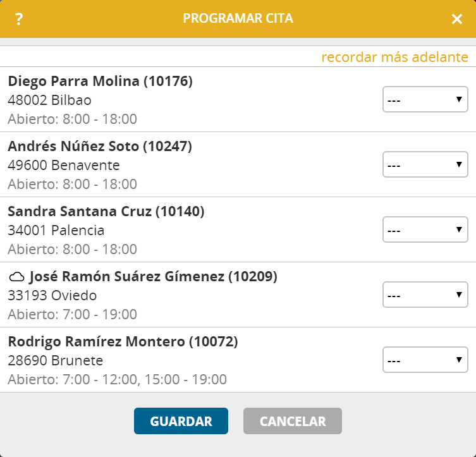The image size is (476, 457).
Task: Select the Diego Parra Molina (10176) name
Action: coord(100,82)
